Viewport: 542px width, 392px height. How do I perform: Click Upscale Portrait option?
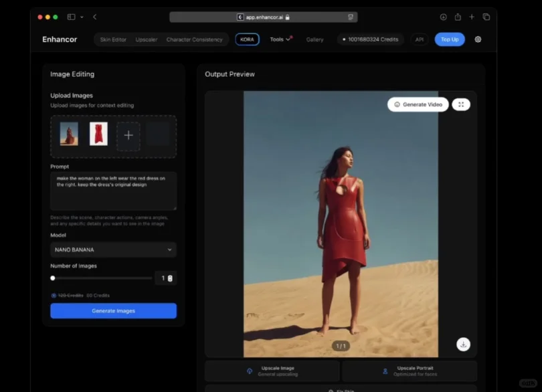[x=410, y=371]
